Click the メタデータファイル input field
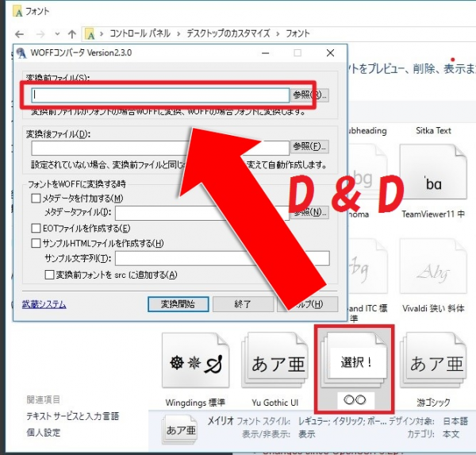Screen dimensions: 476x455 pyautogui.click(x=202, y=213)
